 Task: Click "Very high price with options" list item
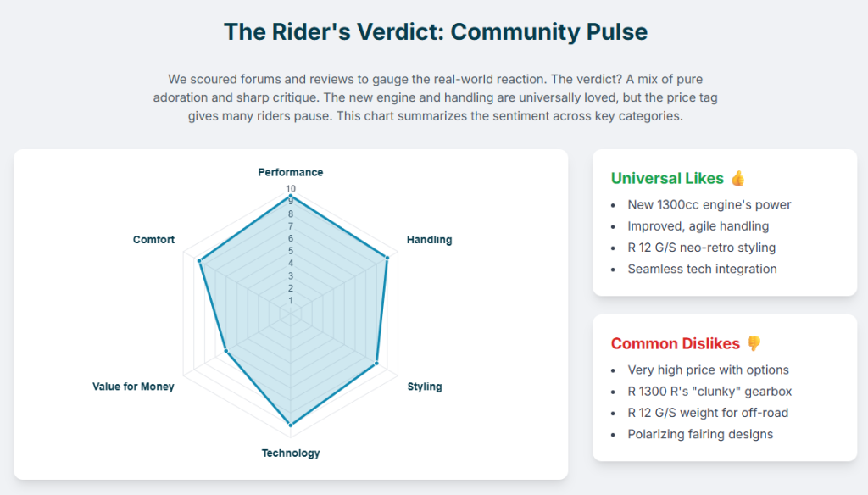pos(708,370)
